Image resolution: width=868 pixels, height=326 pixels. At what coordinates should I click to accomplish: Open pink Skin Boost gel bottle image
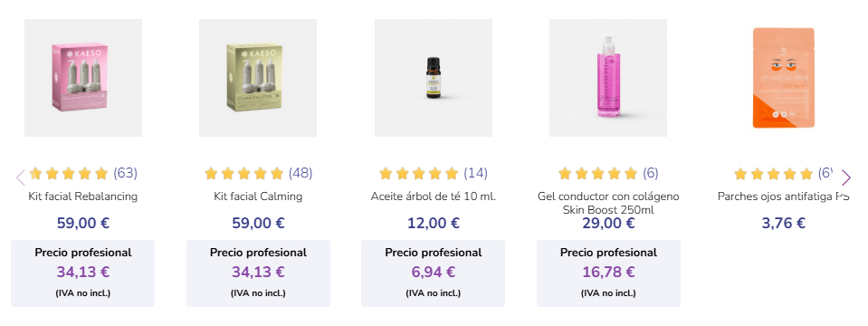pos(608,78)
